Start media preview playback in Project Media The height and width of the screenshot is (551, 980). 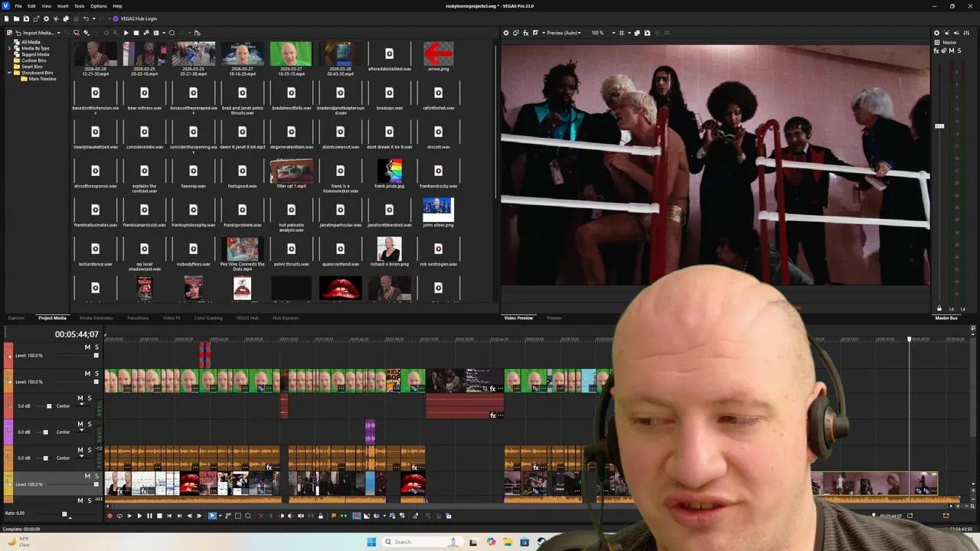click(126, 33)
